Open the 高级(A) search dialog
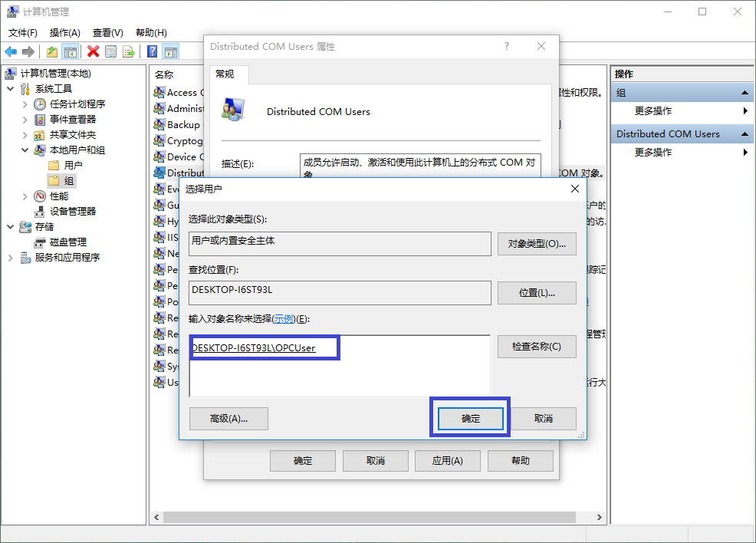The height and width of the screenshot is (543, 756). (x=228, y=419)
